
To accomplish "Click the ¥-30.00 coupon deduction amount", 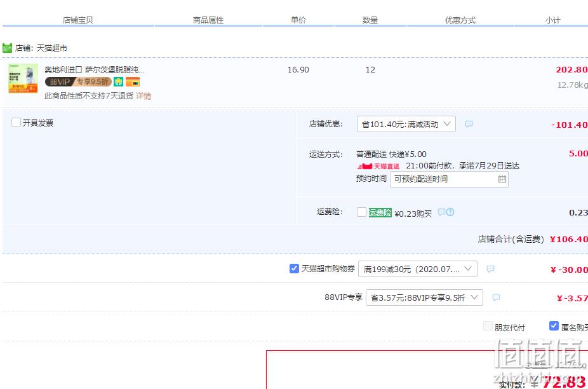I will click(569, 270).
